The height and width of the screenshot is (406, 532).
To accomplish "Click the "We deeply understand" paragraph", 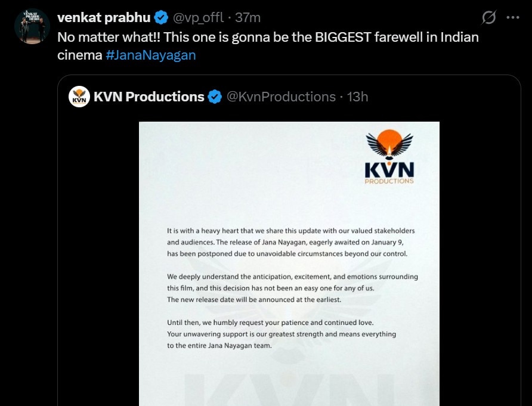I will click(292, 288).
